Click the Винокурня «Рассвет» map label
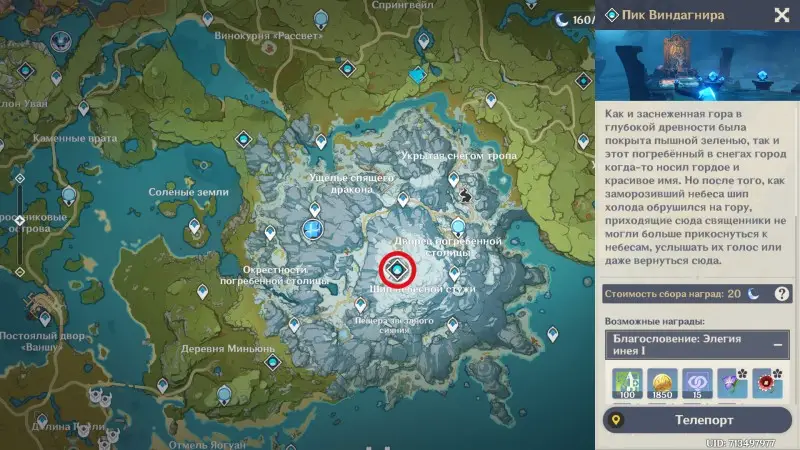 (268, 36)
